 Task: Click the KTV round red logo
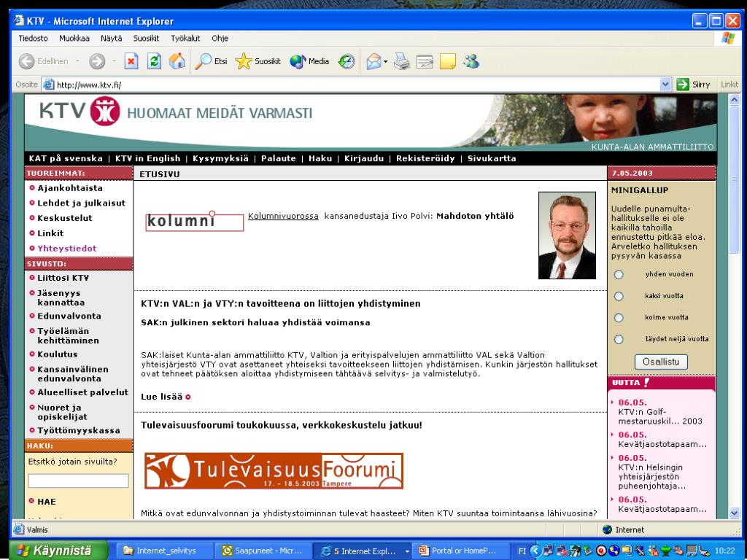(105, 111)
